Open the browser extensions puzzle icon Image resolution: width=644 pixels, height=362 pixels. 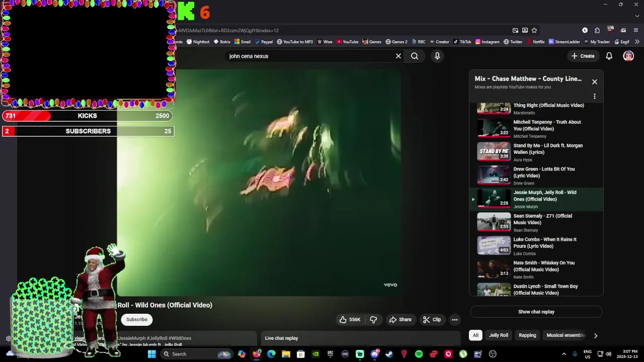pos(597,30)
